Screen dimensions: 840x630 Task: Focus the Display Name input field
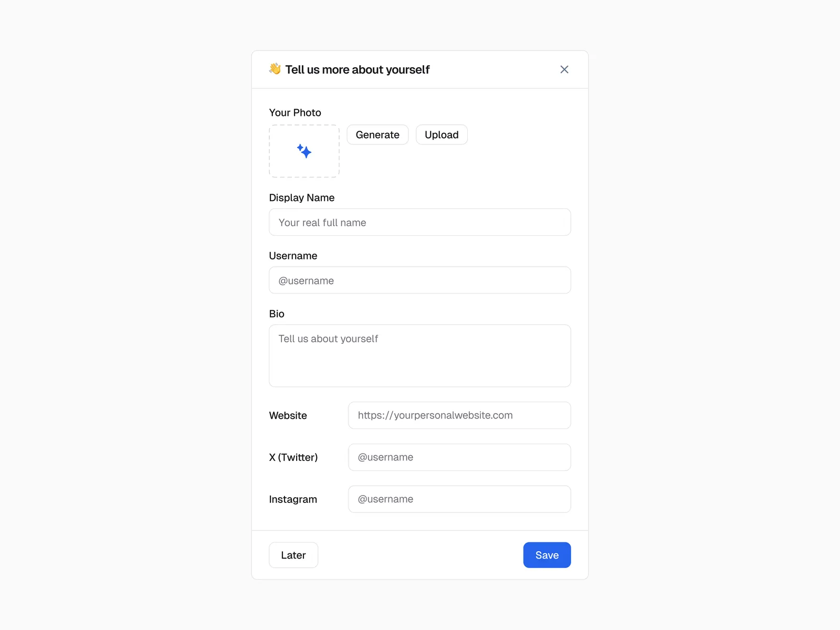point(419,222)
